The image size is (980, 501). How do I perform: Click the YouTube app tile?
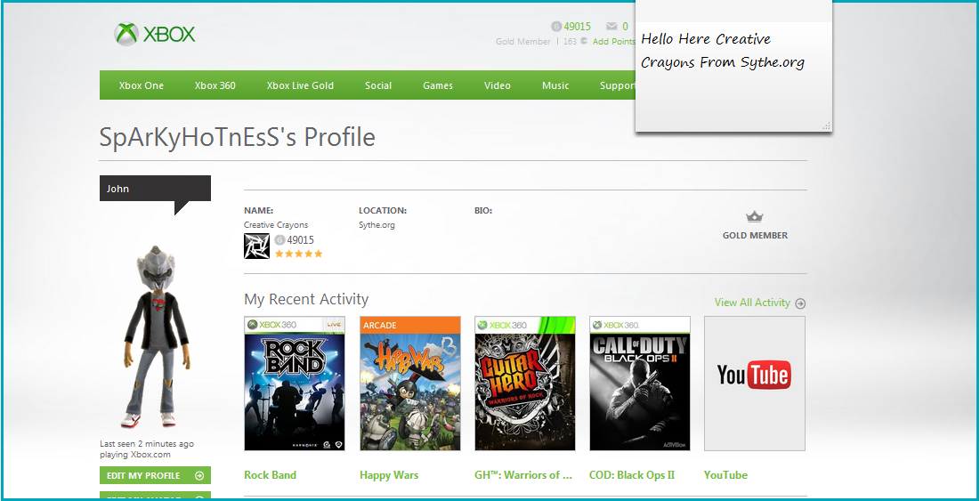point(755,384)
